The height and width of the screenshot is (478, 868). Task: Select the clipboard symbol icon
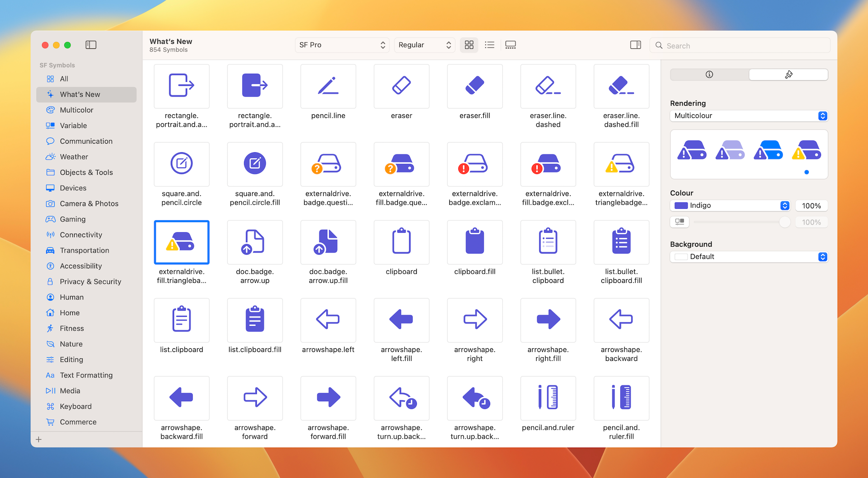(401, 242)
